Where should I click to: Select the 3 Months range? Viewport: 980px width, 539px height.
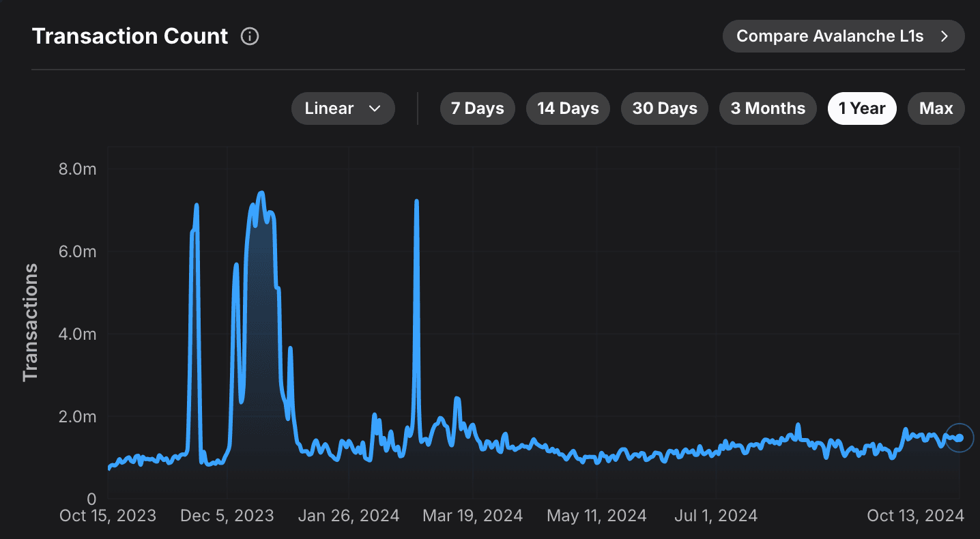[768, 108]
